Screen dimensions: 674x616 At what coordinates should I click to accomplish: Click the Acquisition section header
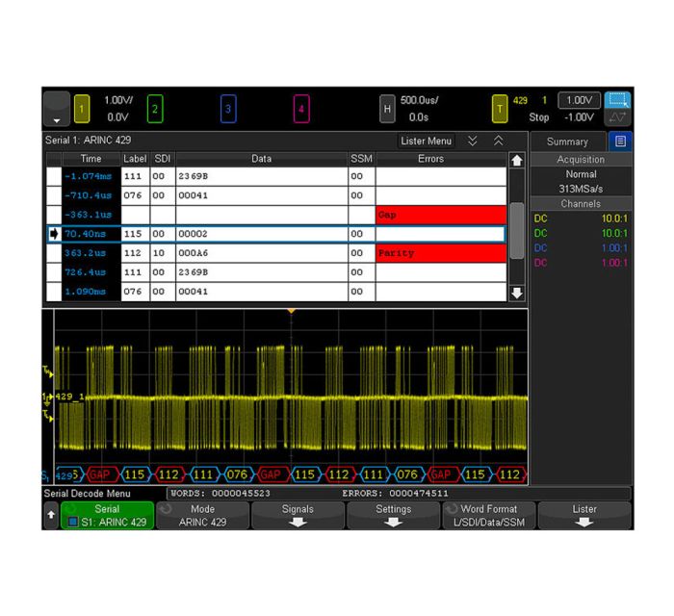point(581,160)
